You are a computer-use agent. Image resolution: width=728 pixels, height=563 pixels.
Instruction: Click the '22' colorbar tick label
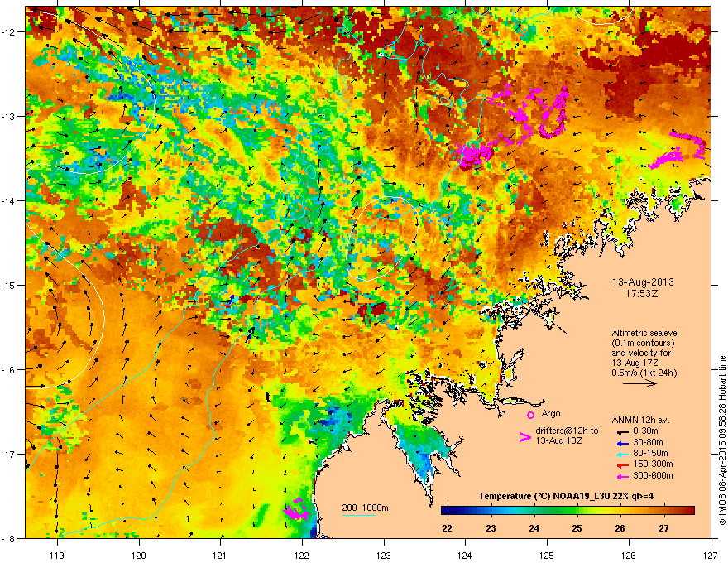[x=447, y=528]
